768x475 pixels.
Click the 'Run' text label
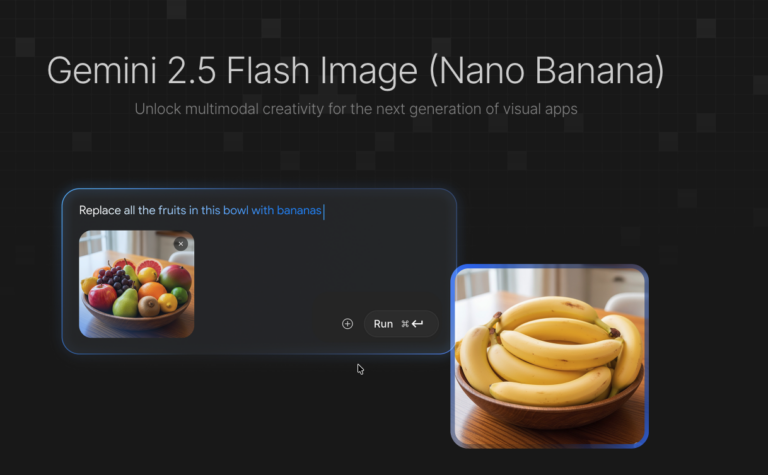383,324
